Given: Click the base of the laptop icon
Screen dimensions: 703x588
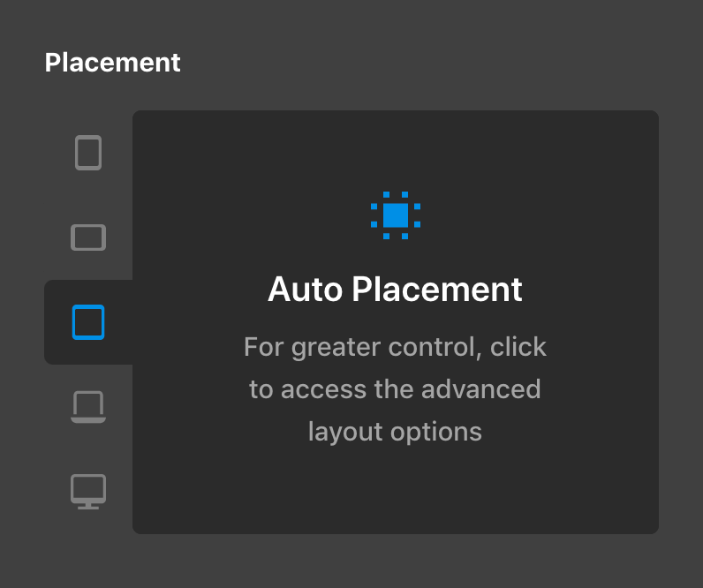Looking at the screenshot, I should (88, 420).
